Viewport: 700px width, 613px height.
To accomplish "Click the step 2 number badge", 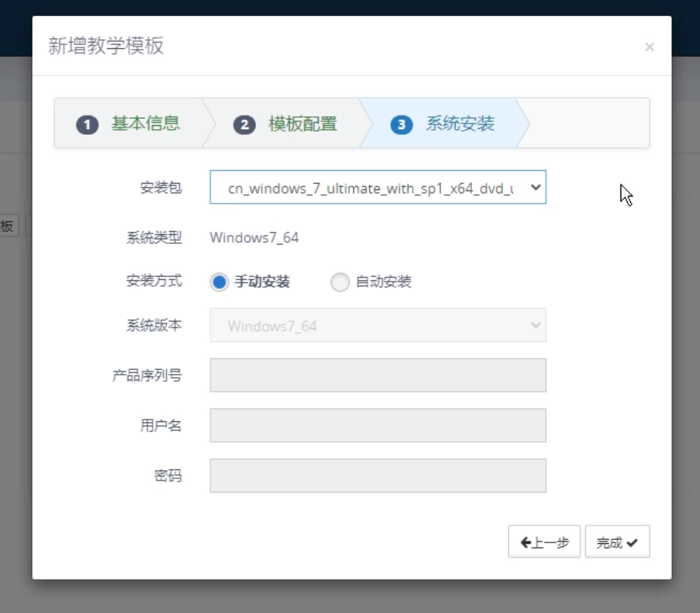I will click(x=244, y=124).
